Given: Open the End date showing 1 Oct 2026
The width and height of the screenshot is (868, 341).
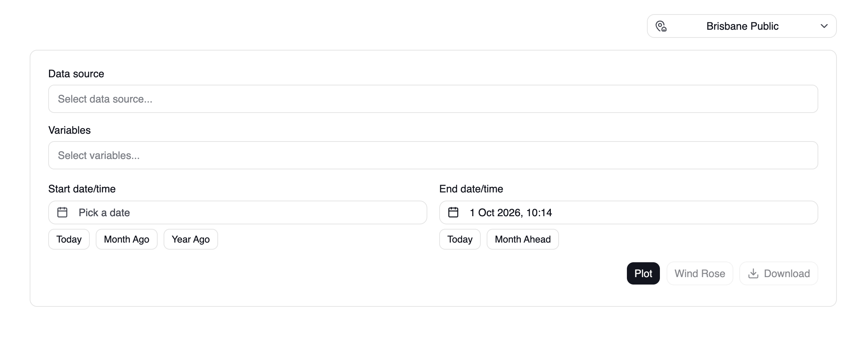Looking at the screenshot, I should [628, 212].
